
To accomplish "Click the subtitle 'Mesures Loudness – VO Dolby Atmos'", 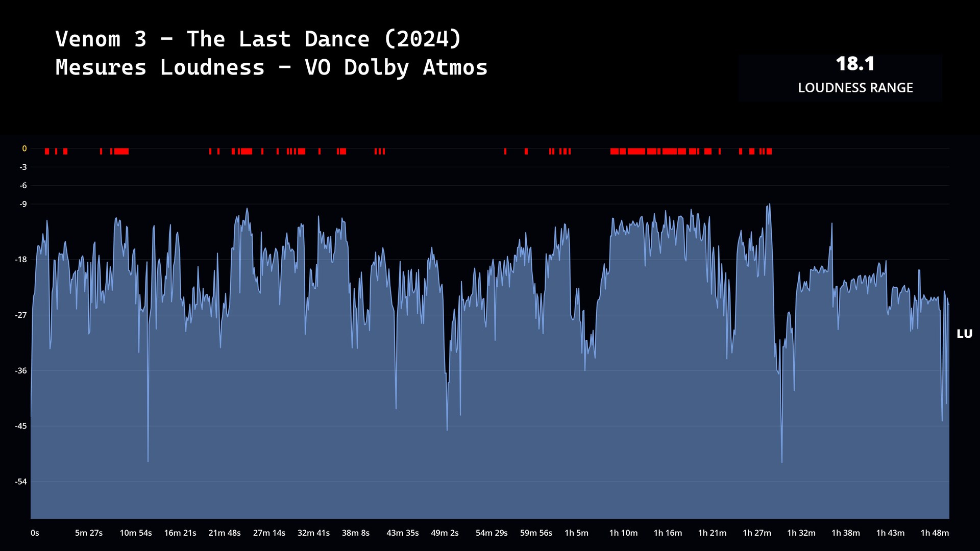I will pos(272,67).
